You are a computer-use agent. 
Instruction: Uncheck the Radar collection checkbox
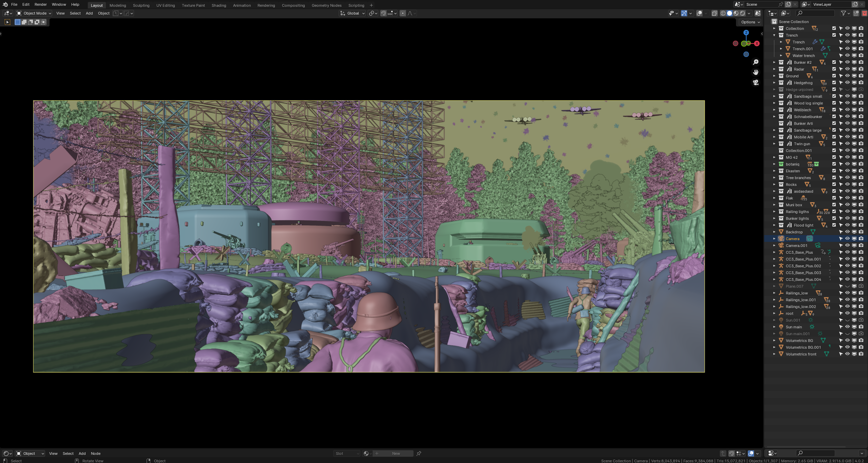tap(834, 69)
